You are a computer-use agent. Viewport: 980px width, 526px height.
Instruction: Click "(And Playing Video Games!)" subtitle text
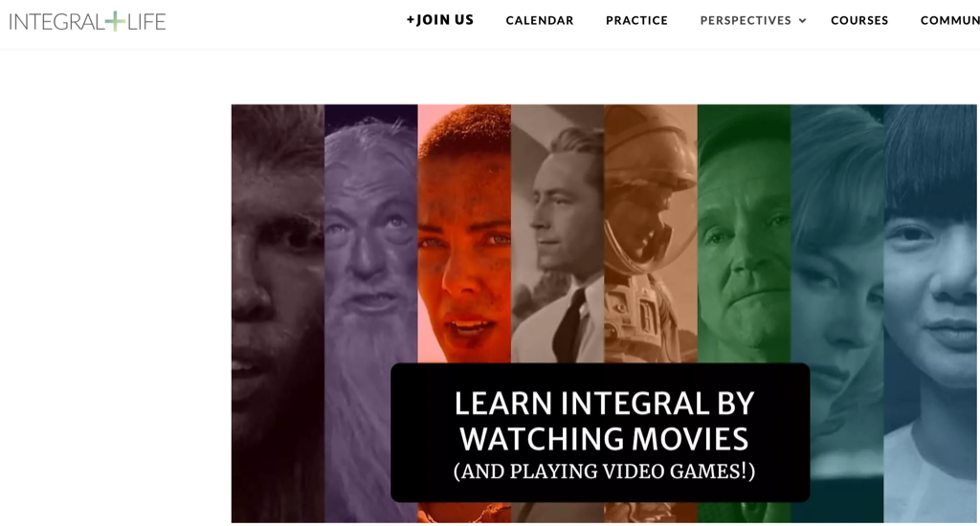[605, 471]
